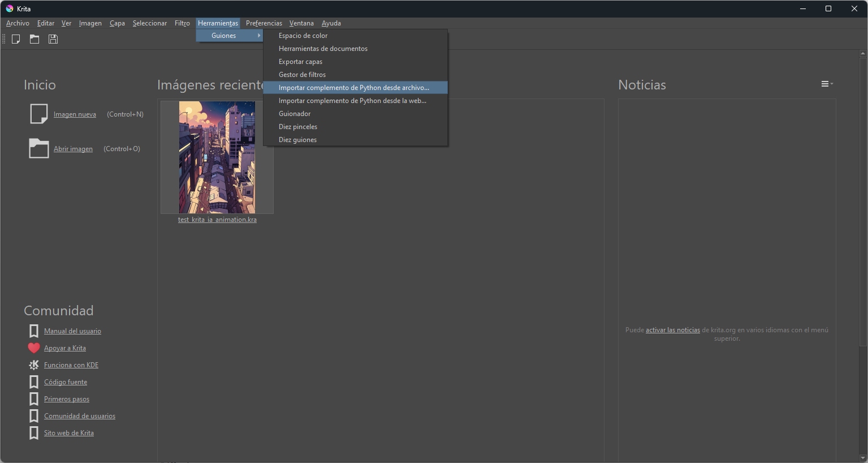Open the Imagen menu
This screenshot has height=463, width=868.
click(90, 23)
